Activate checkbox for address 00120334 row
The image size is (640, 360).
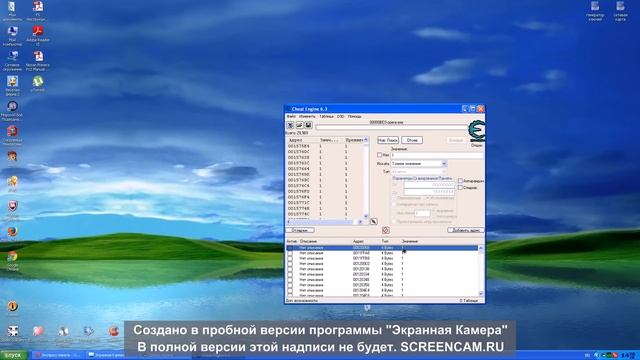coord(290,274)
